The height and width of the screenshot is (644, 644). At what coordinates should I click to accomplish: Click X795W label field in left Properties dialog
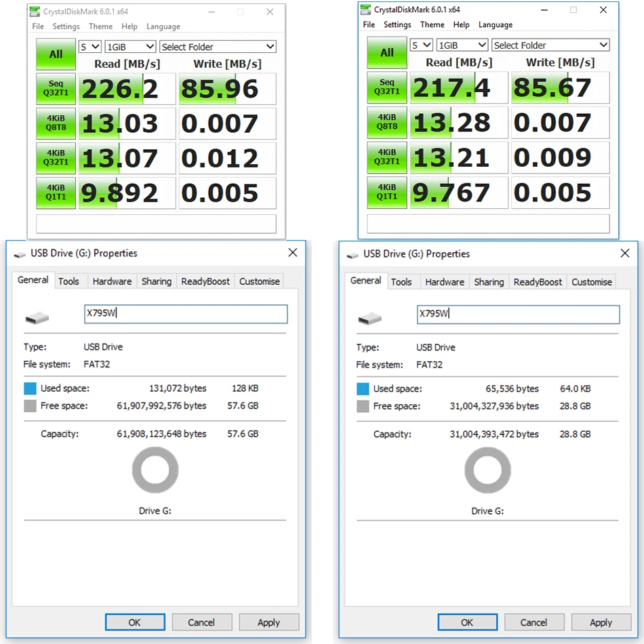click(186, 314)
